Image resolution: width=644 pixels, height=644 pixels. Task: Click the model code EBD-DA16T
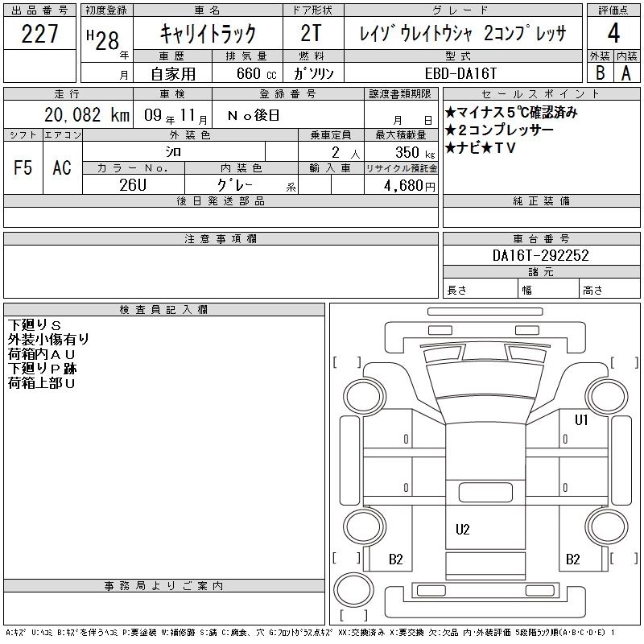(460, 73)
